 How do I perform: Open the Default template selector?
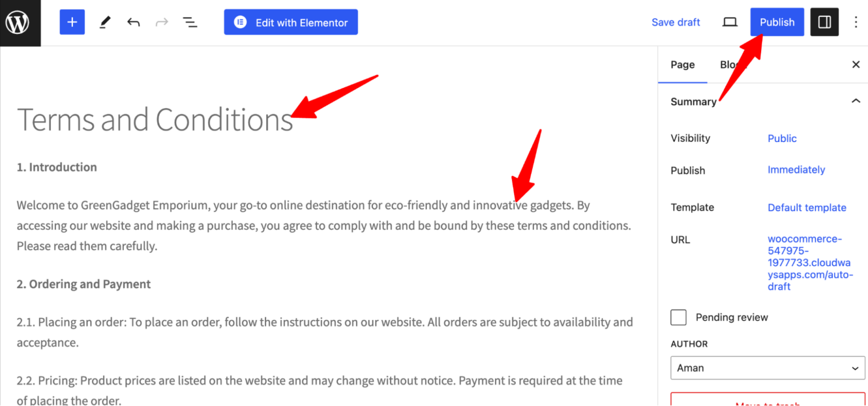coord(806,208)
